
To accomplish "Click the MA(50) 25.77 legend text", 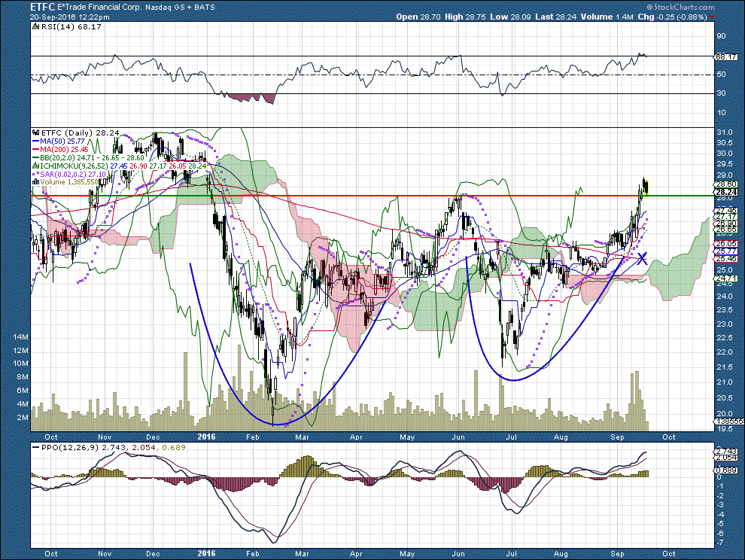I will click(62, 142).
